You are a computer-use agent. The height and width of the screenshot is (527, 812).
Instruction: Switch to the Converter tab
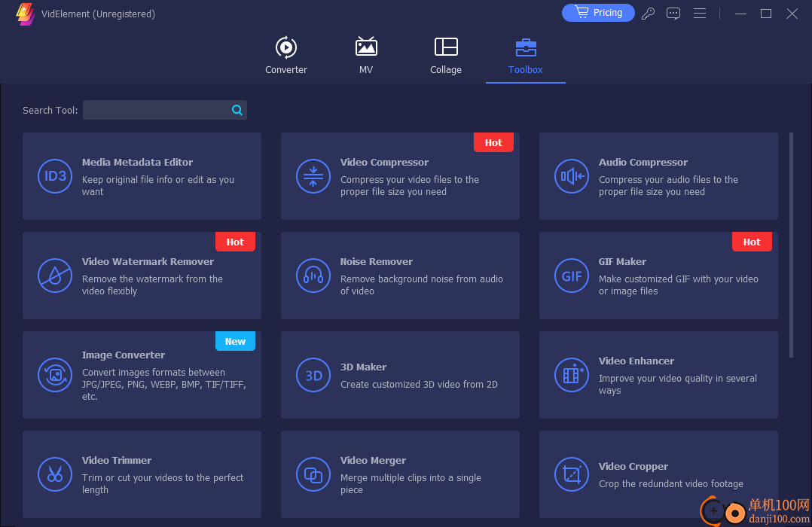pyautogui.click(x=286, y=56)
